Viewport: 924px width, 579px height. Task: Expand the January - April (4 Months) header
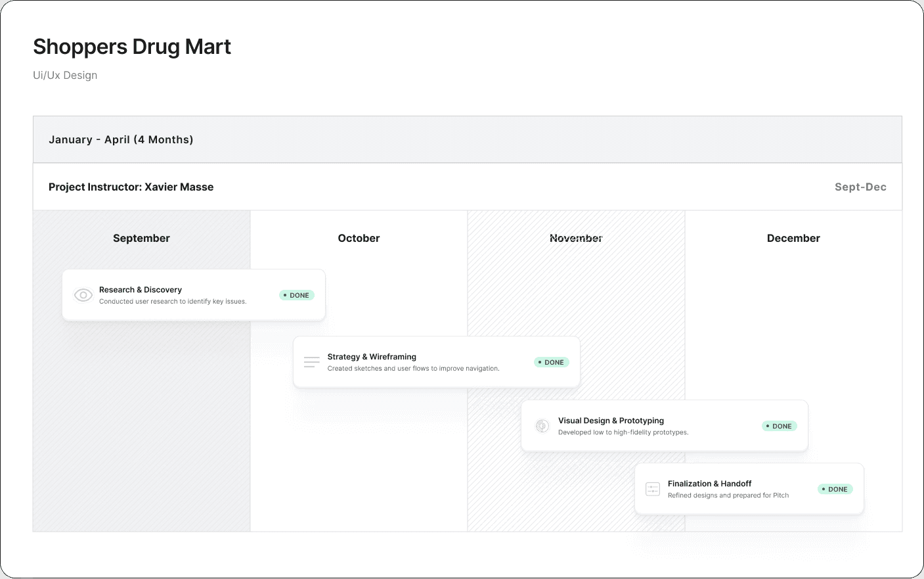pyautogui.click(x=121, y=139)
